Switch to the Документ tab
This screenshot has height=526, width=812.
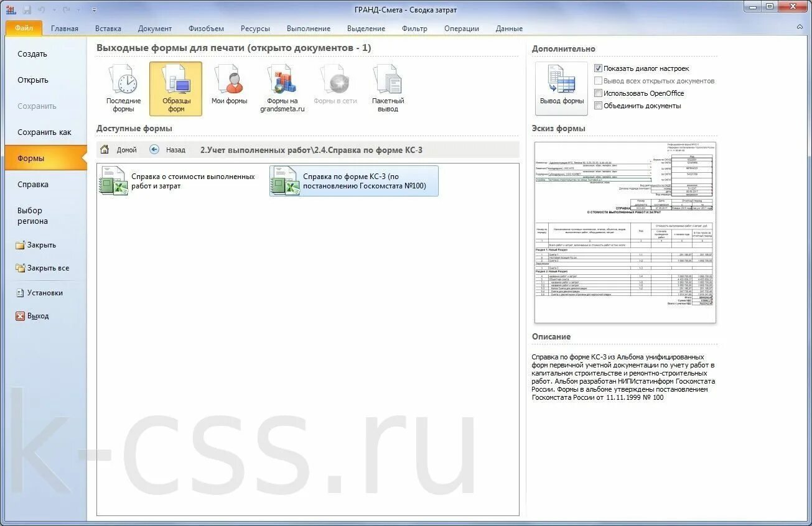coord(155,29)
